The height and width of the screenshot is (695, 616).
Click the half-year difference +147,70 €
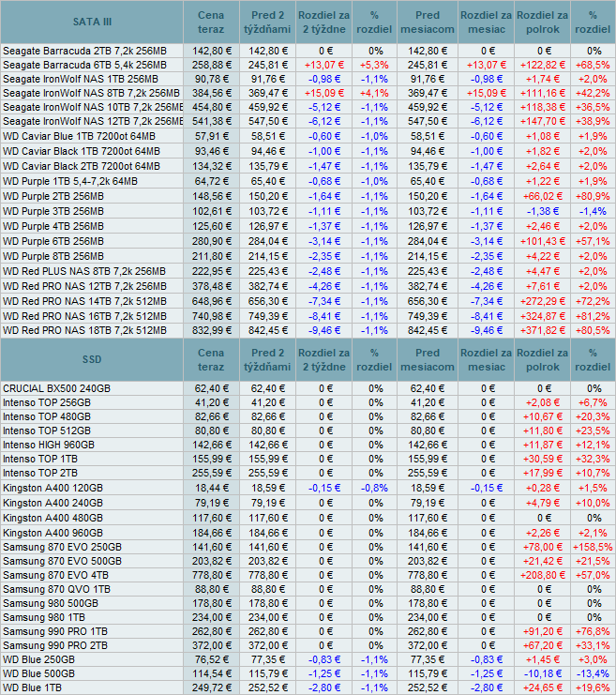click(x=543, y=121)
